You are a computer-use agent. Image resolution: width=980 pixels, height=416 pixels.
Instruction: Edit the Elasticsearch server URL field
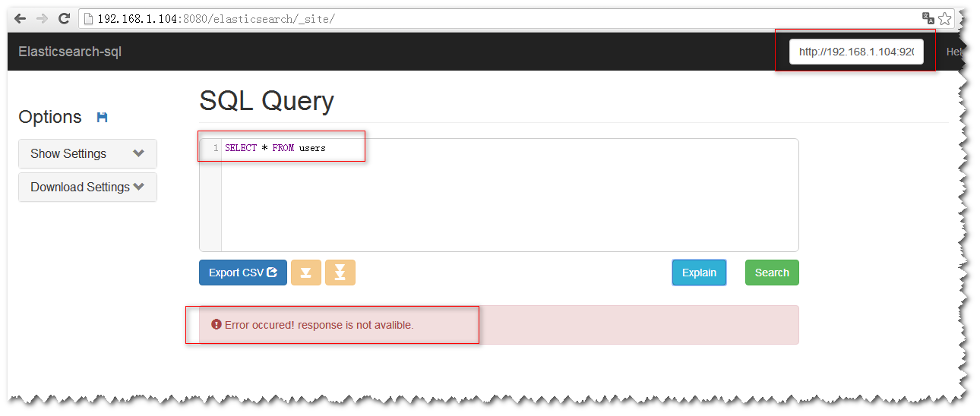pyautogui.click(x=856, y=52)
